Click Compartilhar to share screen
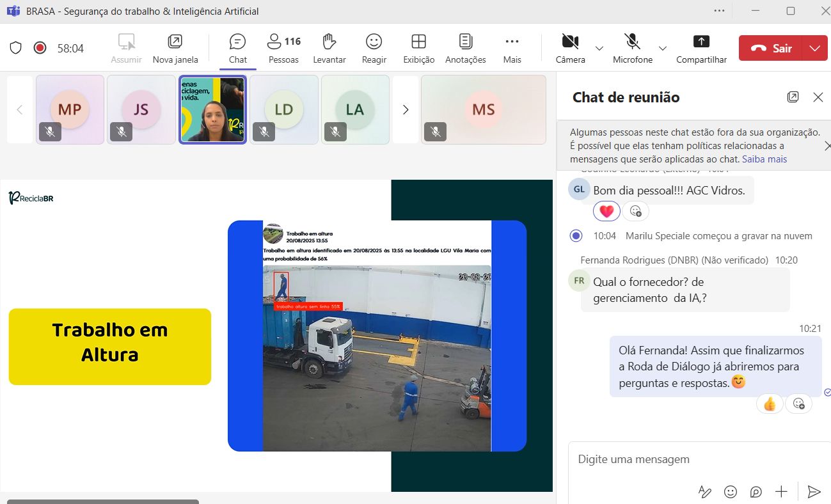The height and width of the screenshot is (504, 831). (701, 49)
